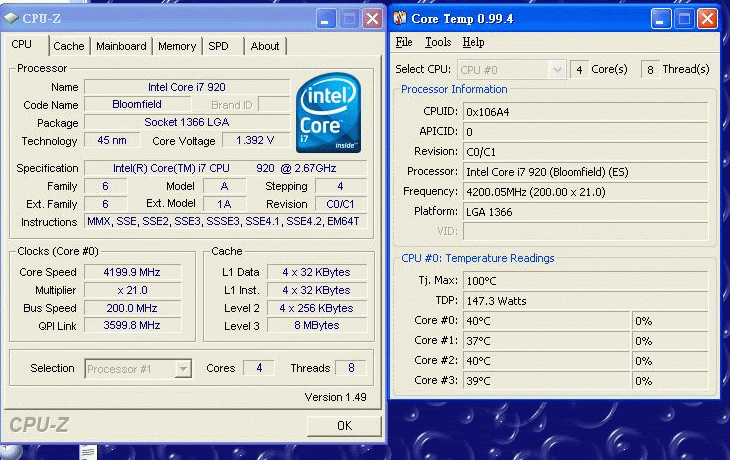Image resolution: width=730 pixels, height=460 pixels.
Task: Click the Core(s) count box in Core Temp
Action: point(579,70)
